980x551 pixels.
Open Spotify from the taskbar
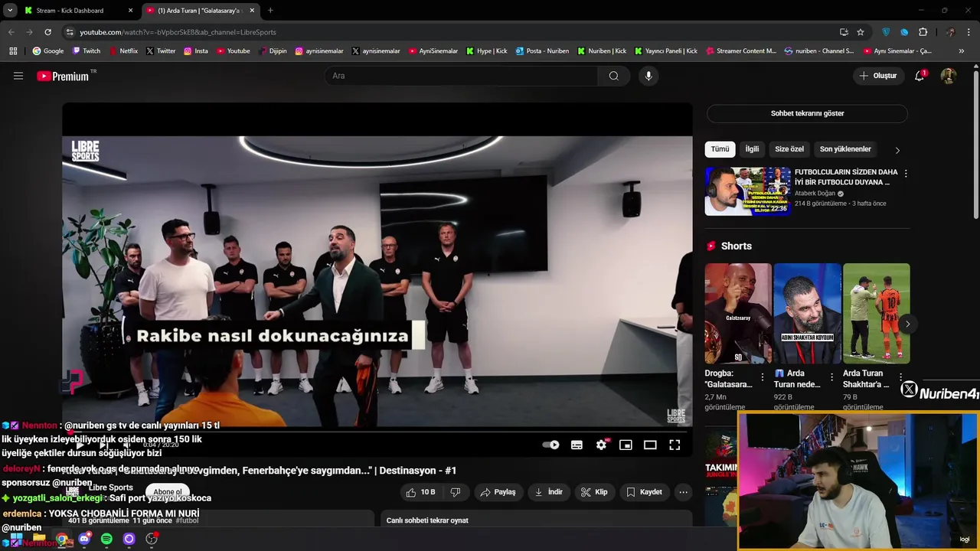tap(106, 539)
